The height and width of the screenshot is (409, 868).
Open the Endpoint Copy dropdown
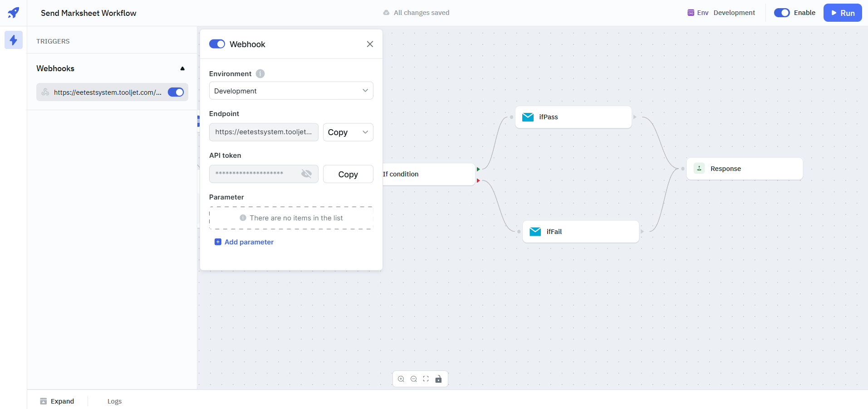click(x=348, y=132)
